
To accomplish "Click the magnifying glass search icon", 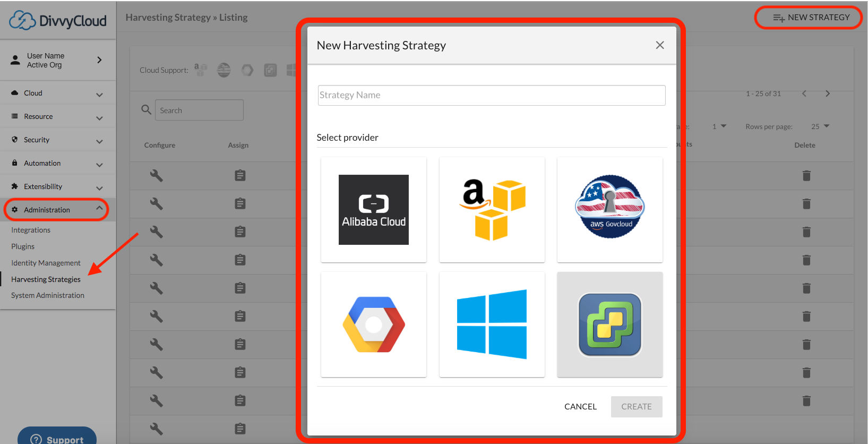I will tap(146, 109).
